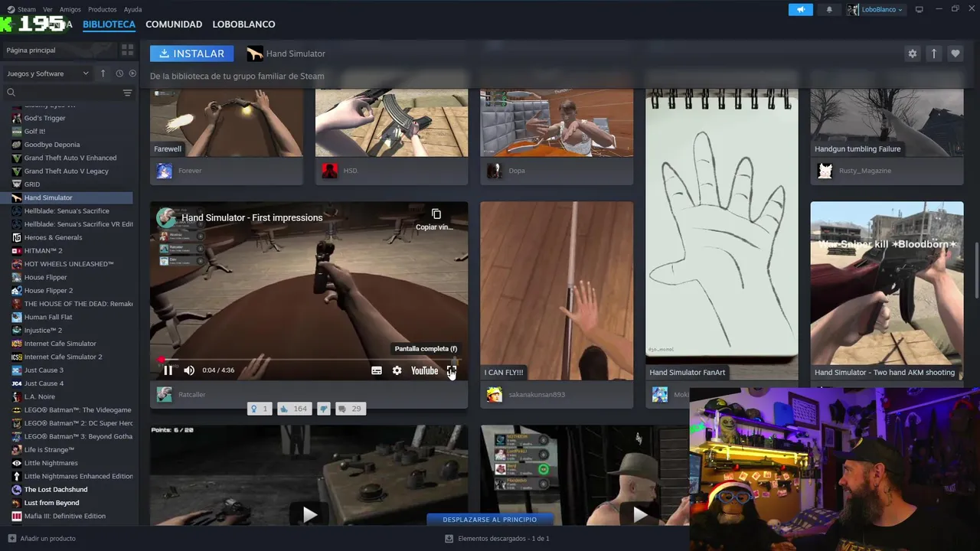Expand the Juegos y Software filter dropdown

click(47, 73)
